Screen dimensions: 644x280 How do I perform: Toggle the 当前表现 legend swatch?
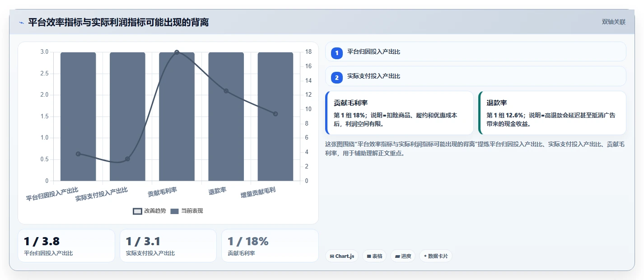click(175, 211)
